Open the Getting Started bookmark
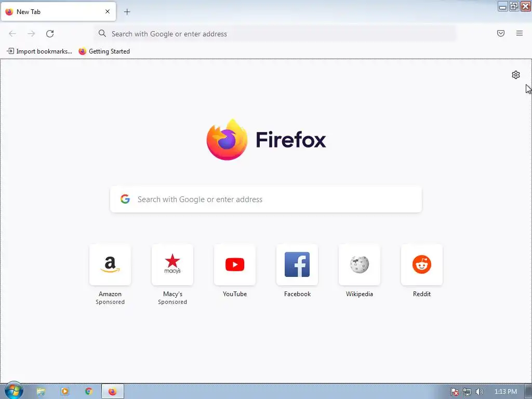 tap(104, 51)
